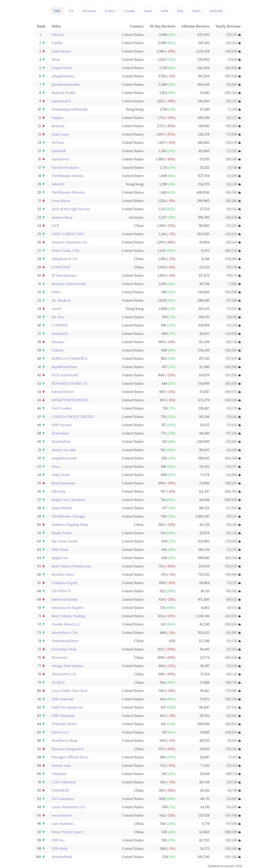Open Arch of the High Sierras link

point(70,209)
